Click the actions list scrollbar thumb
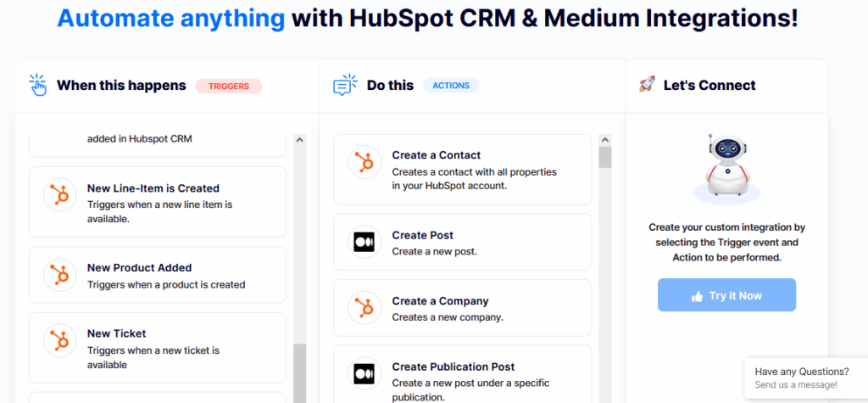Image resolution: width=868 pixels, height=403 pixels. point(604,157)
